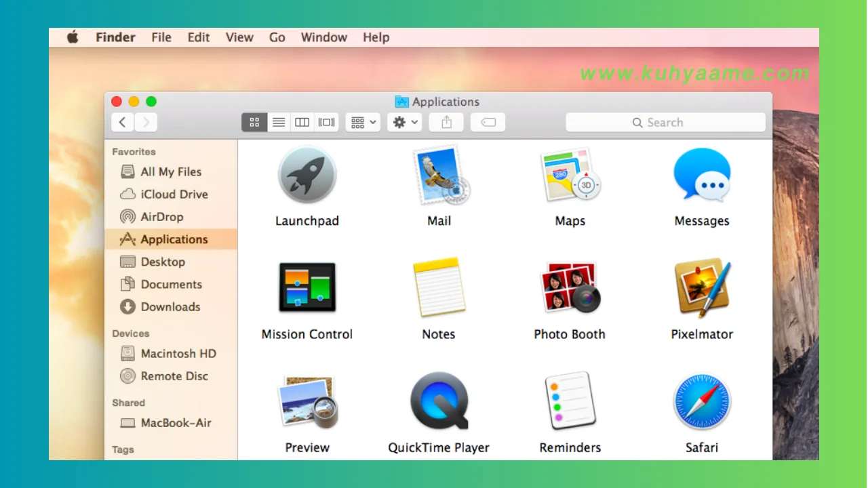The image size is (868, 488).
Task: Open the Window menu
Action: pos(324,37)
